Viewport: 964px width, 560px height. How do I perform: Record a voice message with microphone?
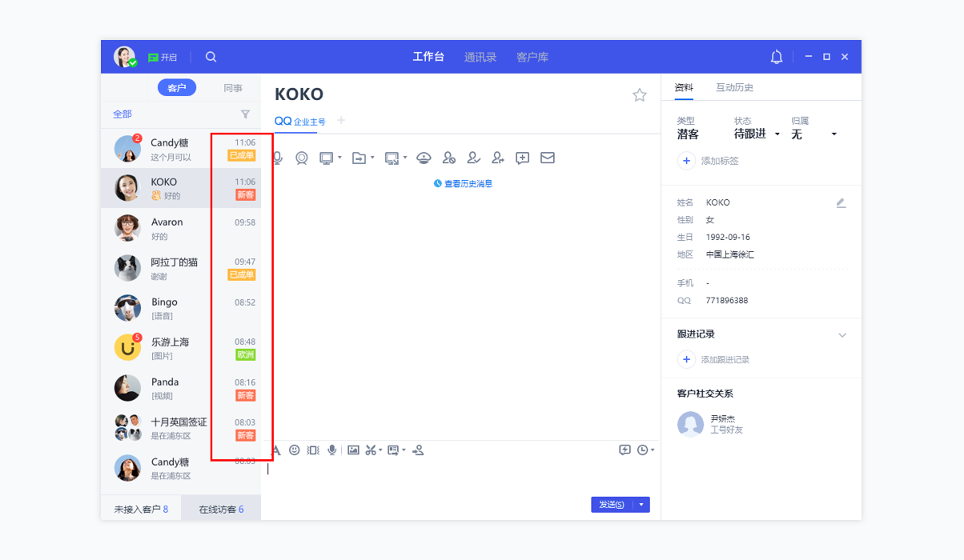point(332,450)
